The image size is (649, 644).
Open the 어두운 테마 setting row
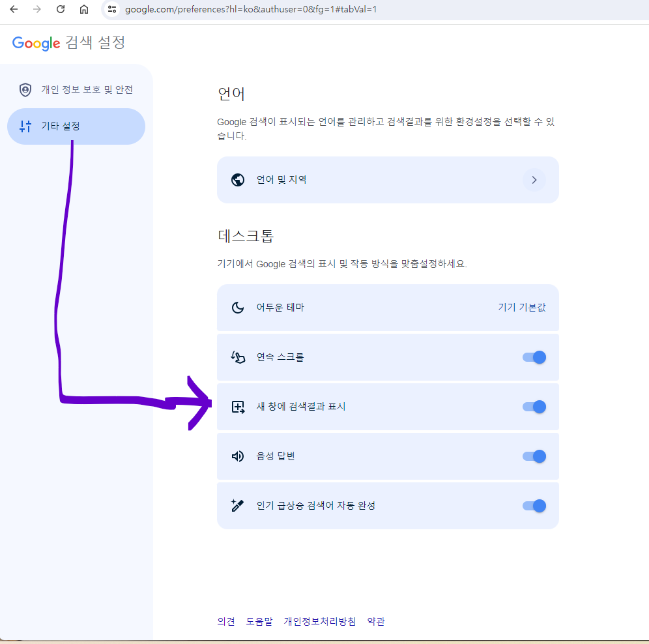pyautogui.click(x=388, y=307)
